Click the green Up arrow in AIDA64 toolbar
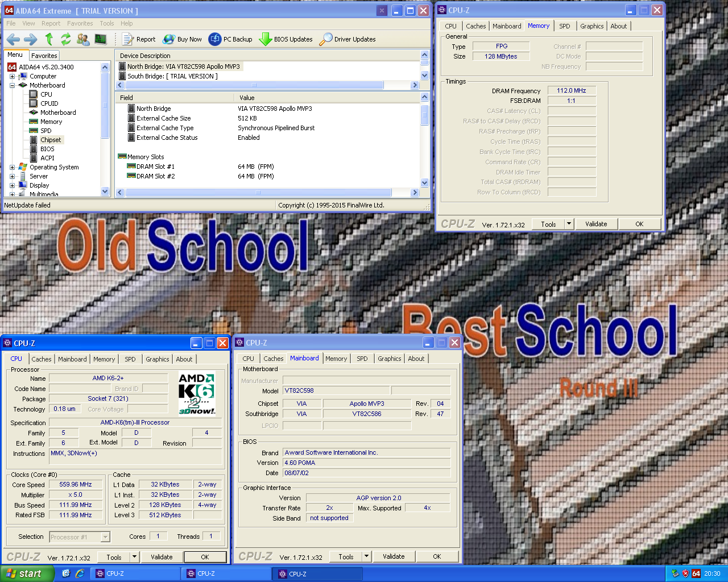Screen dimensions: 728x582 [x=49, y=39]
